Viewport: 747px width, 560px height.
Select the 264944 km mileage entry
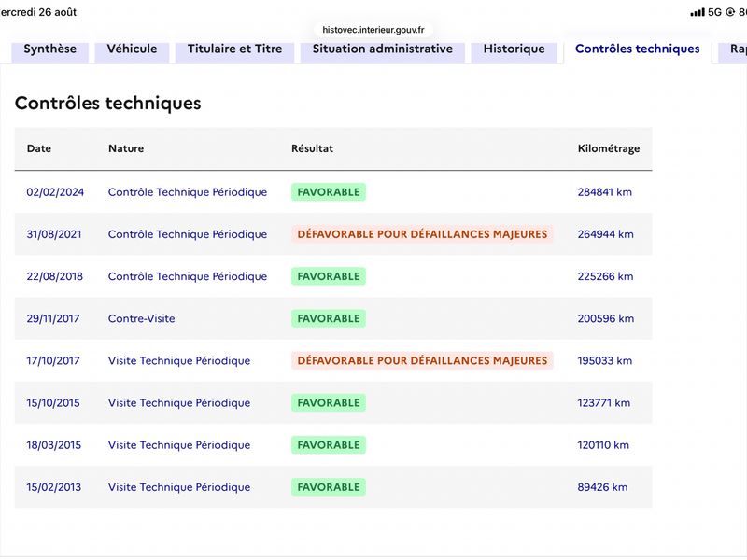pyautogui.click(x=605, y=234)
